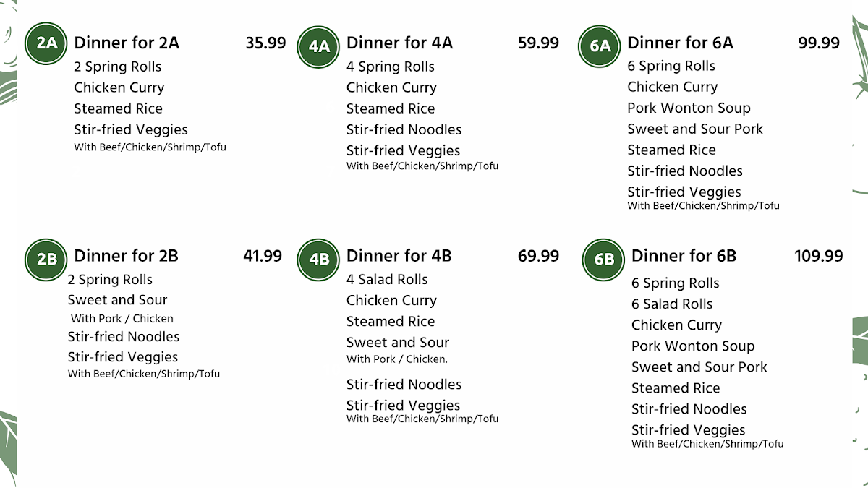Click 6 Salad Rolls in Dinner 6B

coord(672,304)
